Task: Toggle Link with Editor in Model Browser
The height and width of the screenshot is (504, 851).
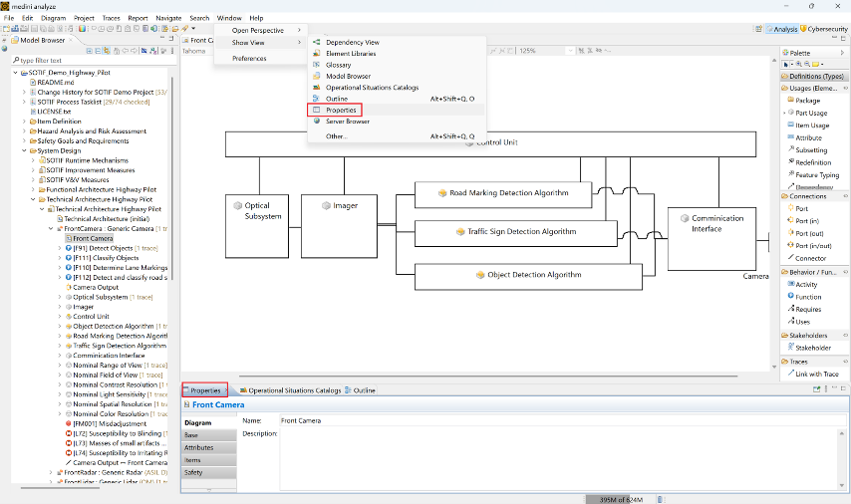Action: [x=107, y=51]
